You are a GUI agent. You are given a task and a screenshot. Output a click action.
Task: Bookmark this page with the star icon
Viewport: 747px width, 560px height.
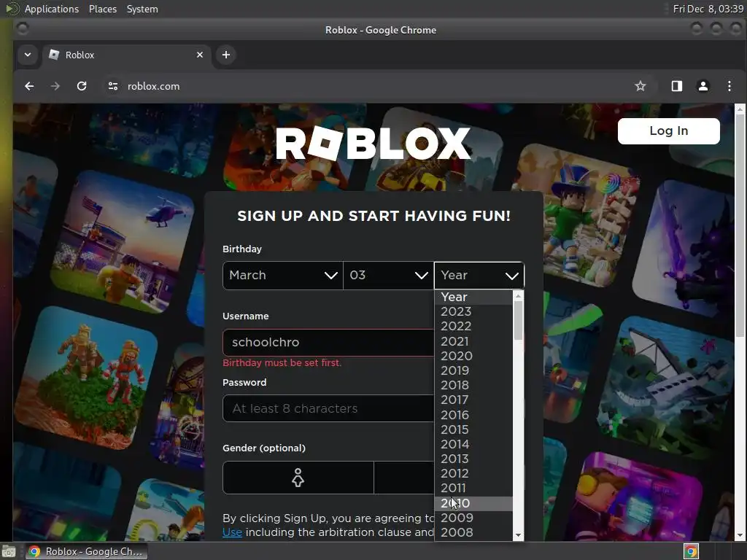point(640,86)
